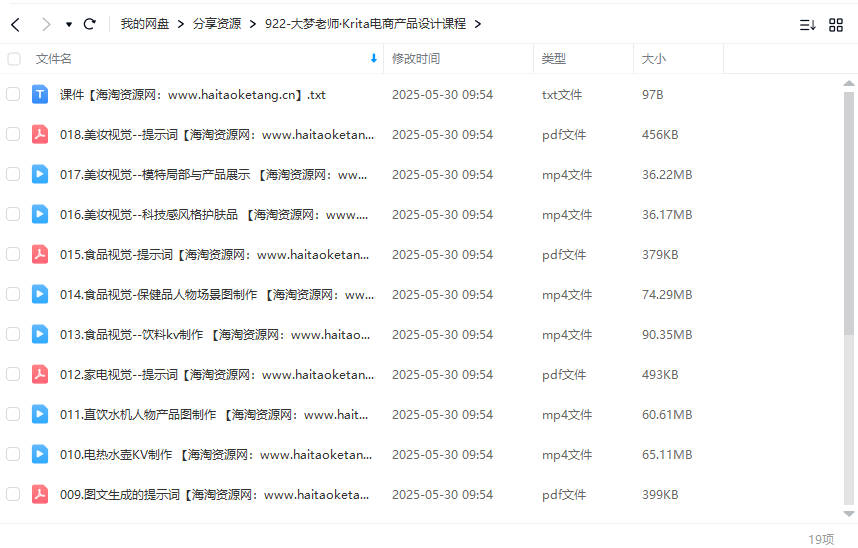Tick the select-all checkbox in header
This screenshot has height=548, width=858.
[14, 59]
